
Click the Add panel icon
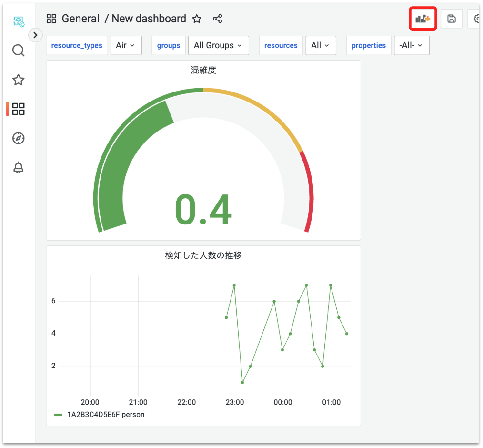pyautogui.click(x=423, y=19)
